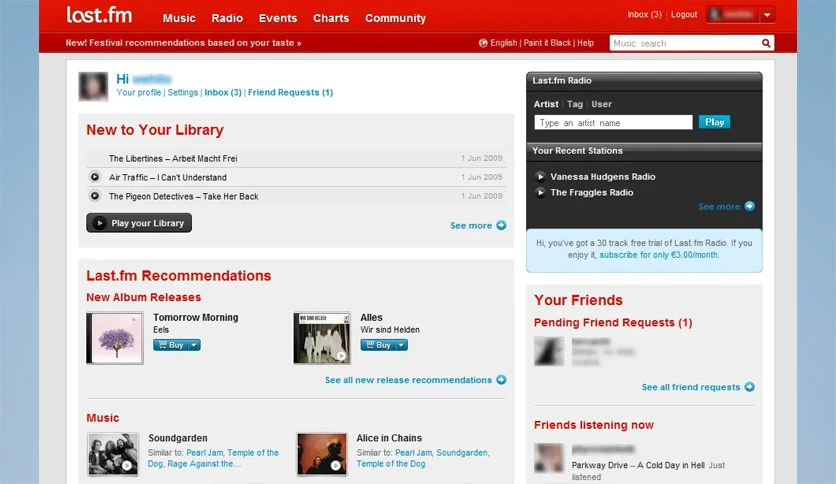Click arrow icon beside Recent Stations See more

tap(750, 206)
